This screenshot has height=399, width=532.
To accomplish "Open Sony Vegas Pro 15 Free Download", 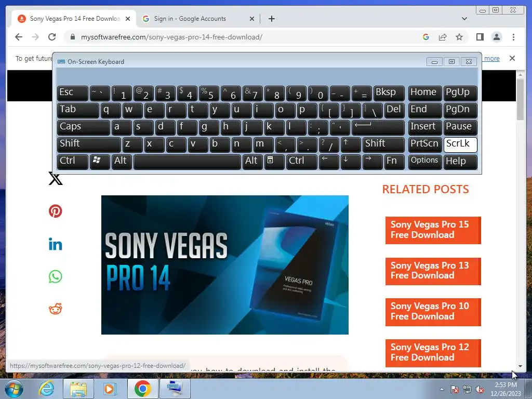I will point(433,230).
